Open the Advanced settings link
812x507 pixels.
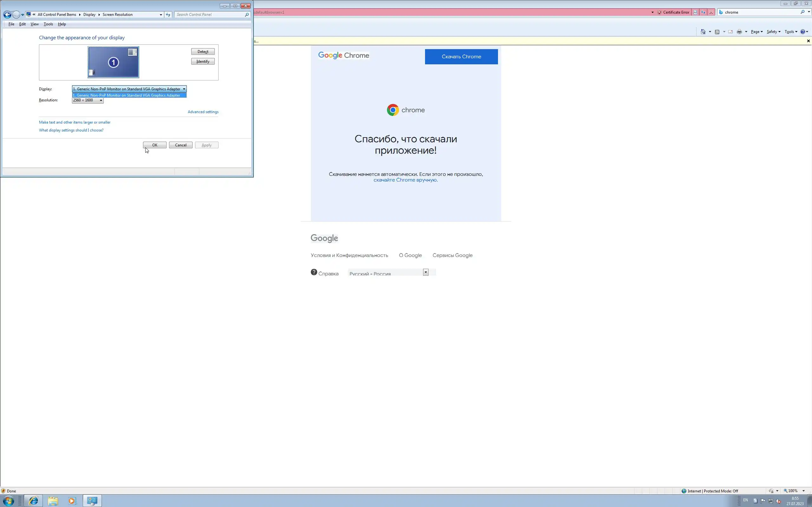pyautogui.click(x=203, y=112)
